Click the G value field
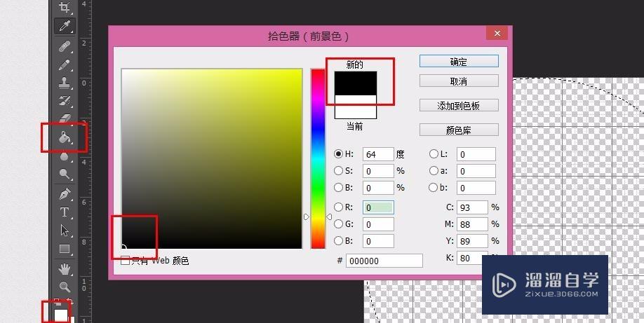 (378, 224)
